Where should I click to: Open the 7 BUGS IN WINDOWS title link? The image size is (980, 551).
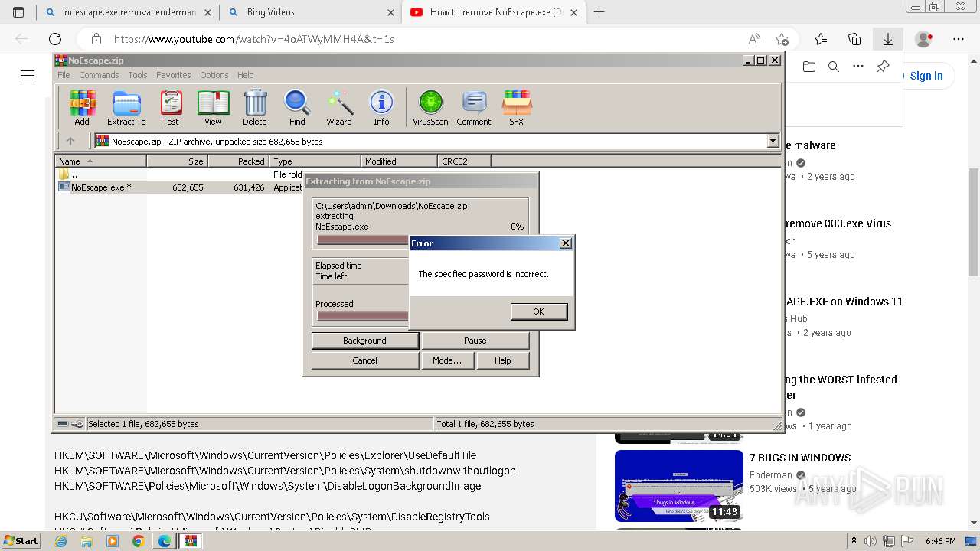coord(800,458)
